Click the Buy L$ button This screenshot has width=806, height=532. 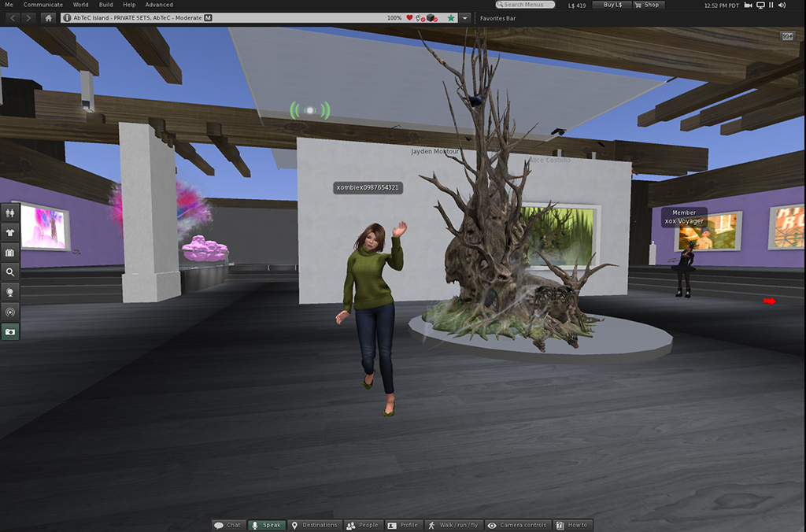[612, 5]
